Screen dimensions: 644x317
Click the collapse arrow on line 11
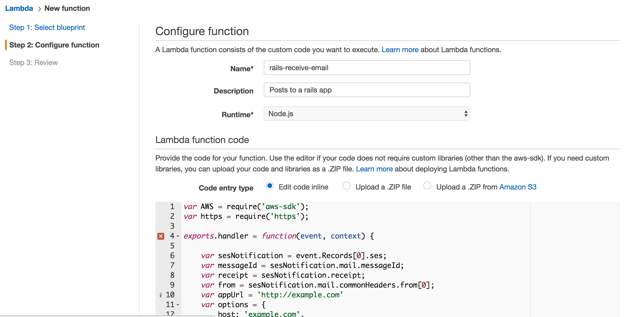177,304
